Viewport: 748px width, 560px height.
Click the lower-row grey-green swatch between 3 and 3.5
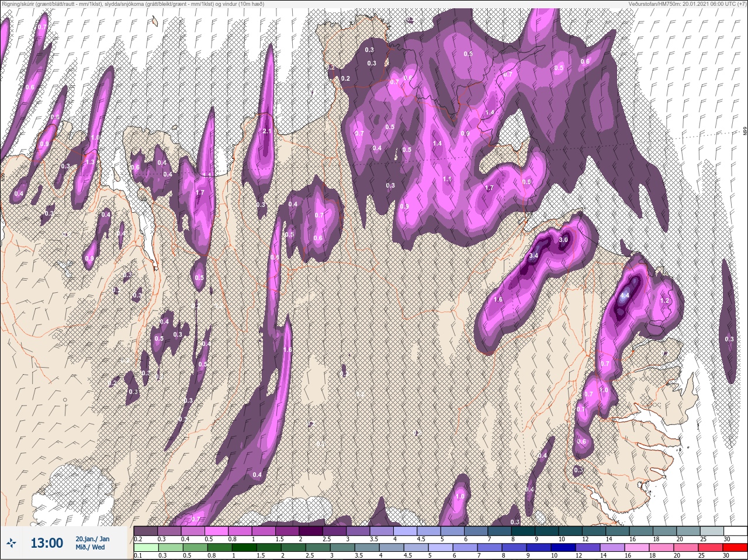(342, 547)
